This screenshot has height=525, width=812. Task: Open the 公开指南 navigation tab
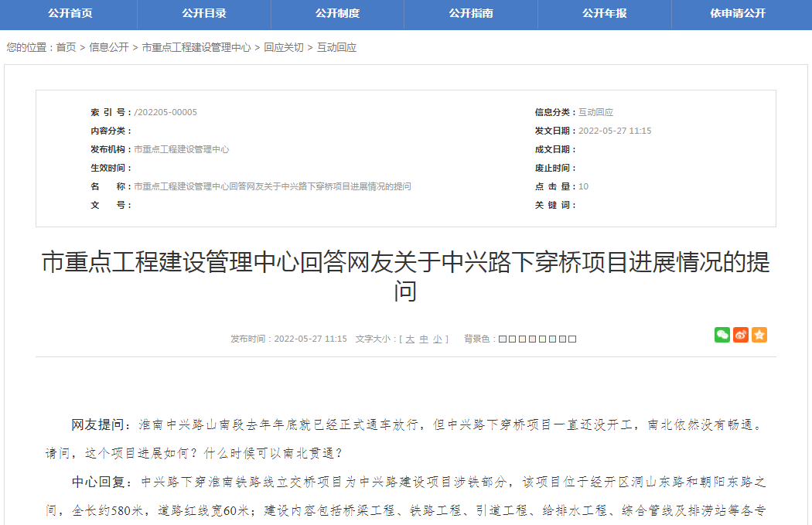[x=471, y=13]
